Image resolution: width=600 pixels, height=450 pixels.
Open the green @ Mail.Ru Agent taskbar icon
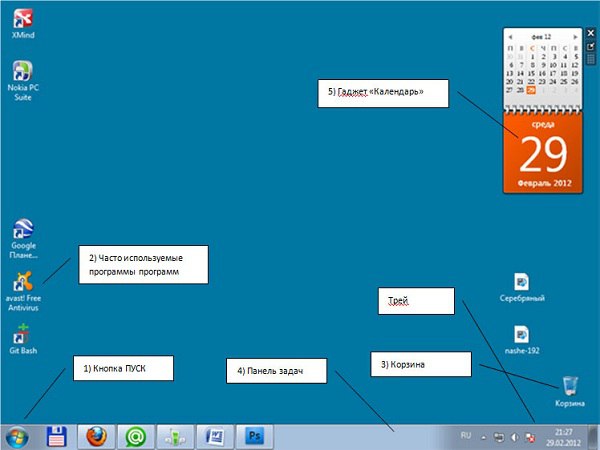[x=136, y=437]
